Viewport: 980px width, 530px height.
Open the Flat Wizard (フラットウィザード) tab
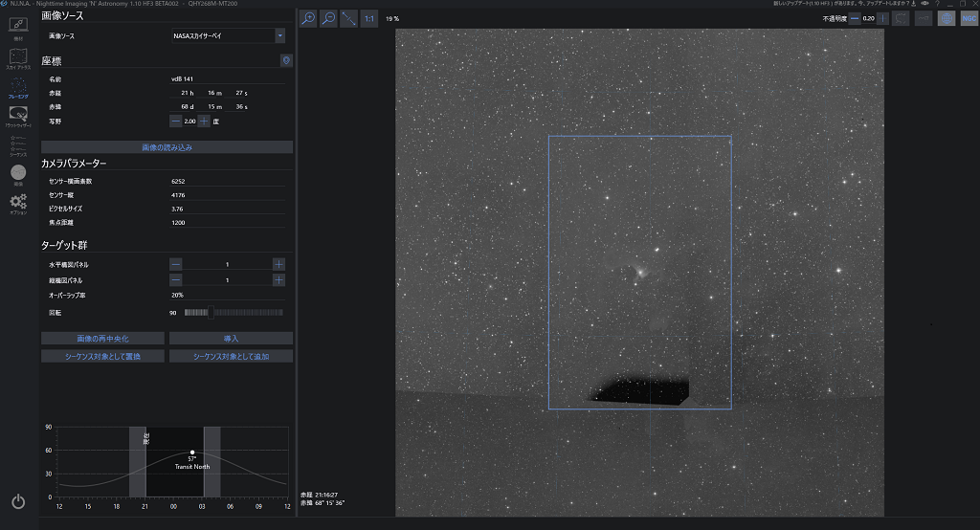(18, 117)
